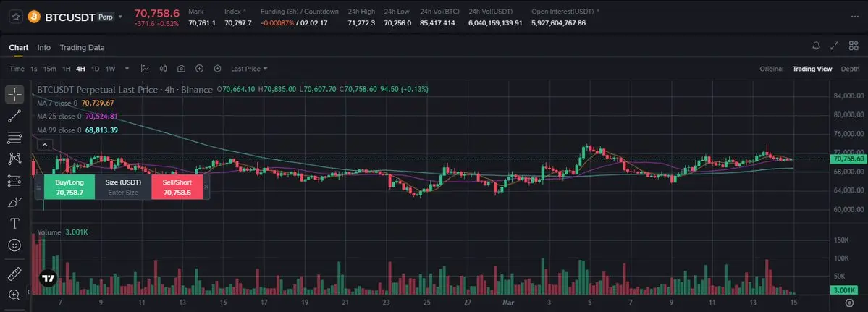
Task: Click the Funding (8h) / Countdown label
Action: coord(300,12)
